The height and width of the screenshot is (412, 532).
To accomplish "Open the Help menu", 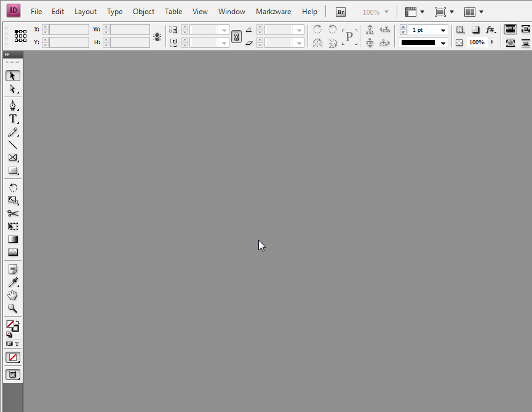I will (309, 12).
